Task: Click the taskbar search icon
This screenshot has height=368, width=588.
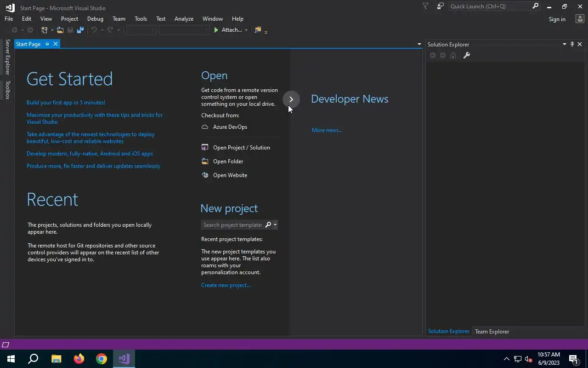Action: (x=34, y=359)
